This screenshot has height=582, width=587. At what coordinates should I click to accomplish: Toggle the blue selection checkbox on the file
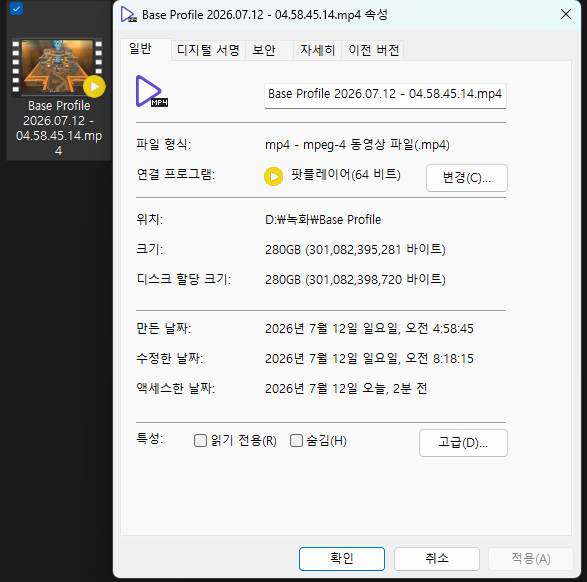tap(16, 9)
